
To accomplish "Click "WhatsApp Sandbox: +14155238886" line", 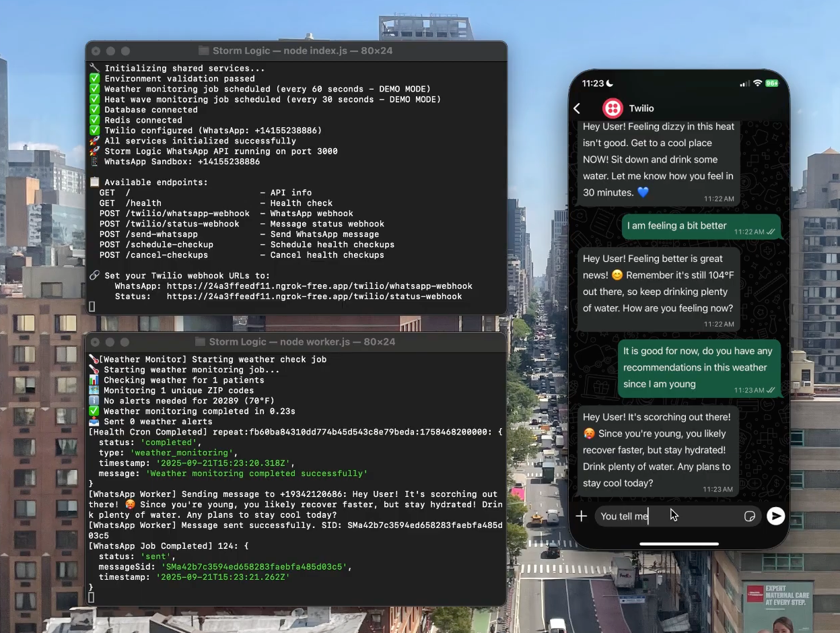I will point(174,162).
